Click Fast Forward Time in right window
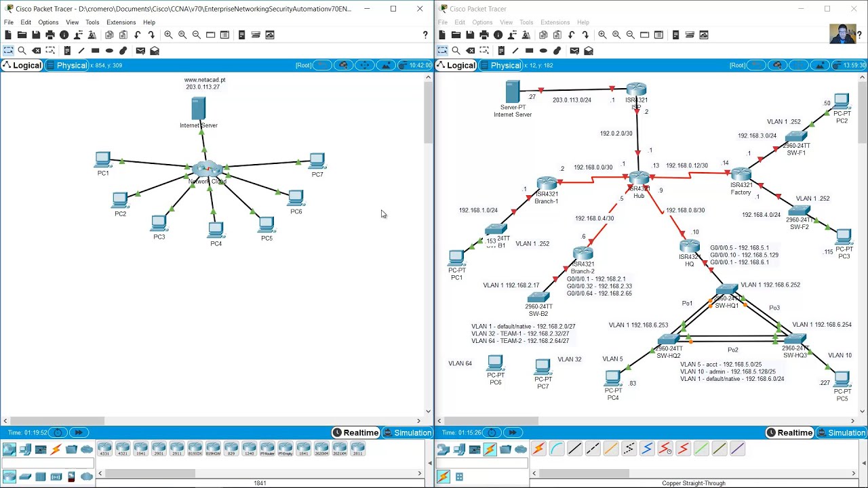Image resolution: width=868 pixels, height=488 pixels. [x=513, y=432]
